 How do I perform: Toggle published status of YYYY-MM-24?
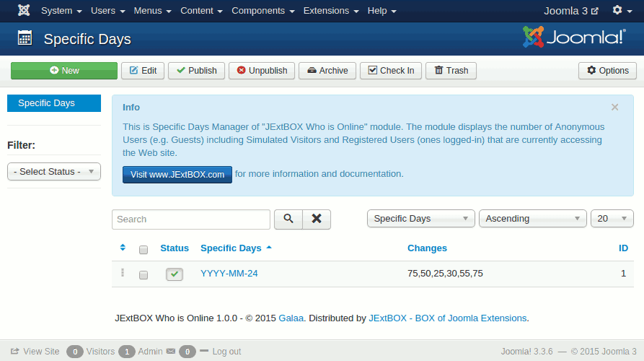point(175,274)
